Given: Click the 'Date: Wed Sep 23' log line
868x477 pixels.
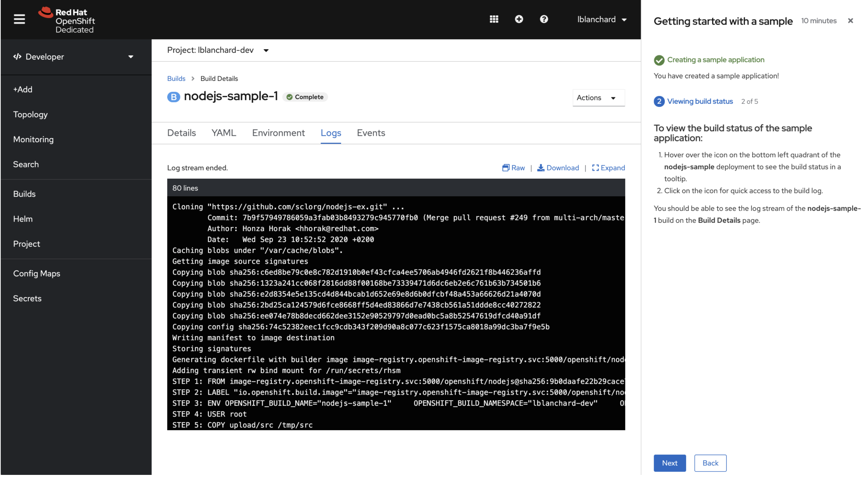Looking at the screenshot, I should (290, 240).
